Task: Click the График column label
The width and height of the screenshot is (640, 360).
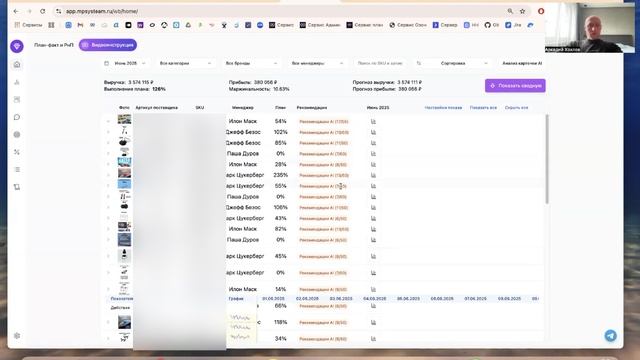Action: pos(236,299)
